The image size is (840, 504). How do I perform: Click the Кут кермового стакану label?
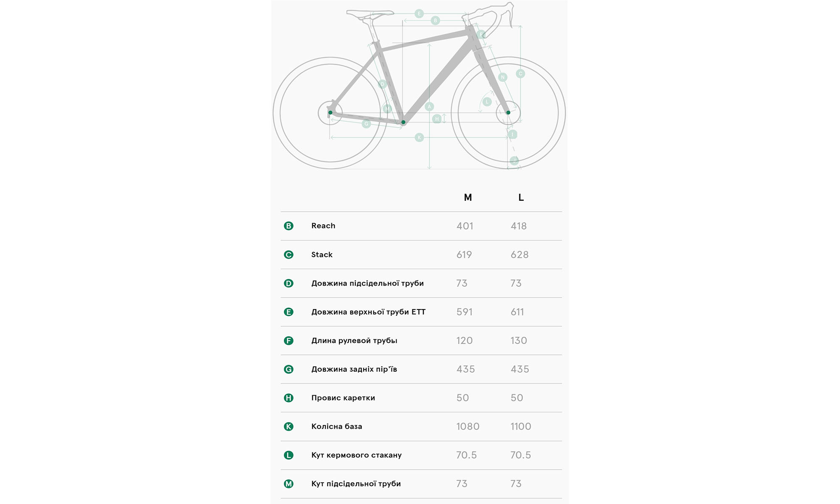point(356,455)
